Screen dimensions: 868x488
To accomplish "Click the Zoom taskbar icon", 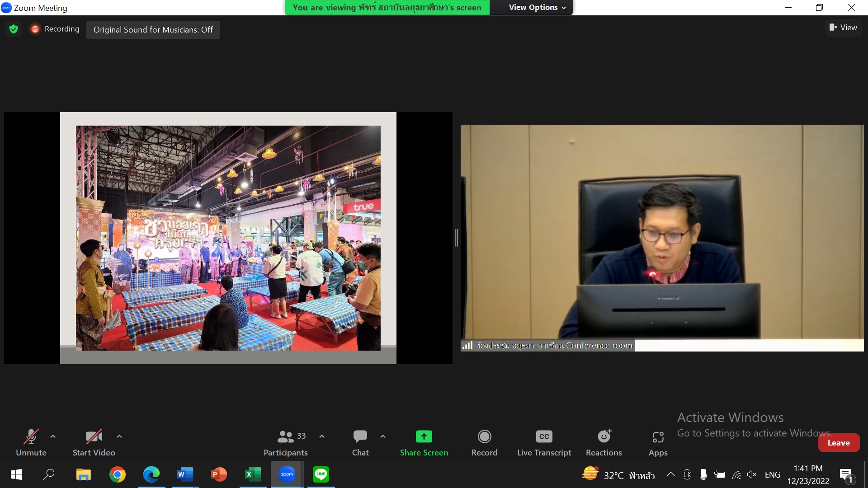I will (287, 474).
